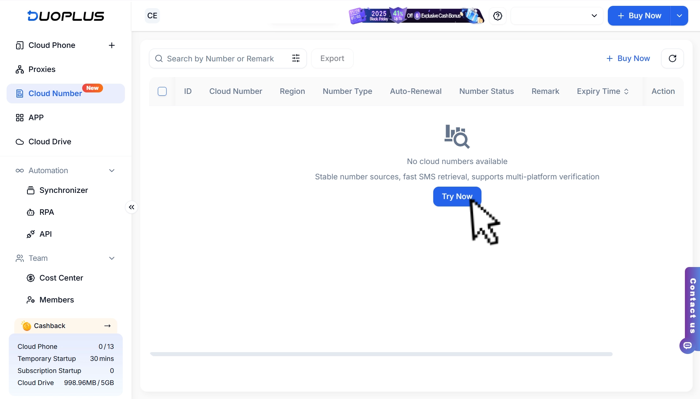Image resolution: width=700 pixels, height=400 pixels.
Task: Open Proxies in the sidebar
Action: pos(42,69)
